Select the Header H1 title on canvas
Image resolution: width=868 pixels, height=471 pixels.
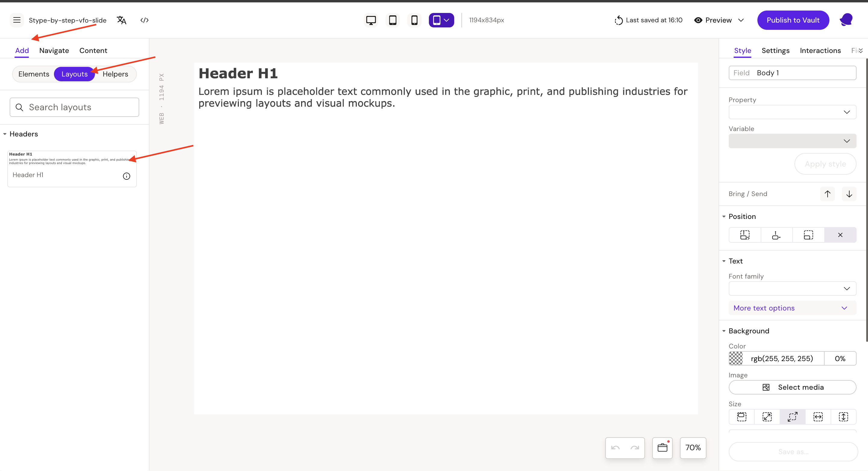click(x=238, y=73)
